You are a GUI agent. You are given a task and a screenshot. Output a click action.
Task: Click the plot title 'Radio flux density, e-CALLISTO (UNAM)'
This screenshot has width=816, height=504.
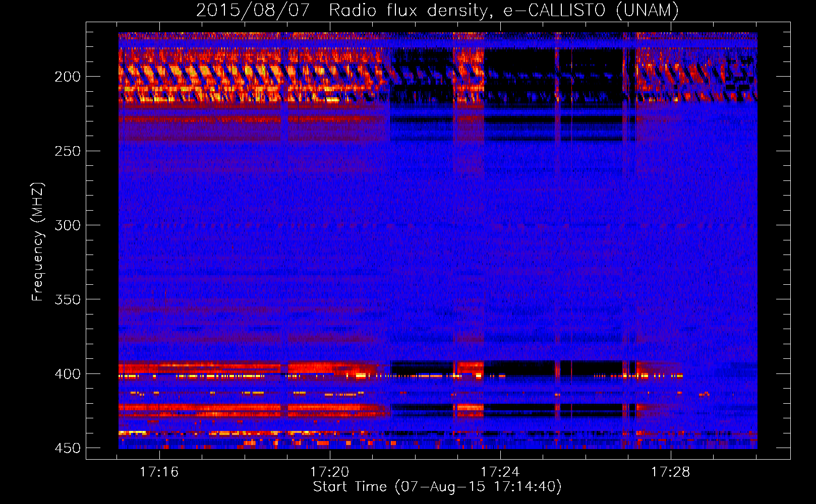(x=504, y=10)
